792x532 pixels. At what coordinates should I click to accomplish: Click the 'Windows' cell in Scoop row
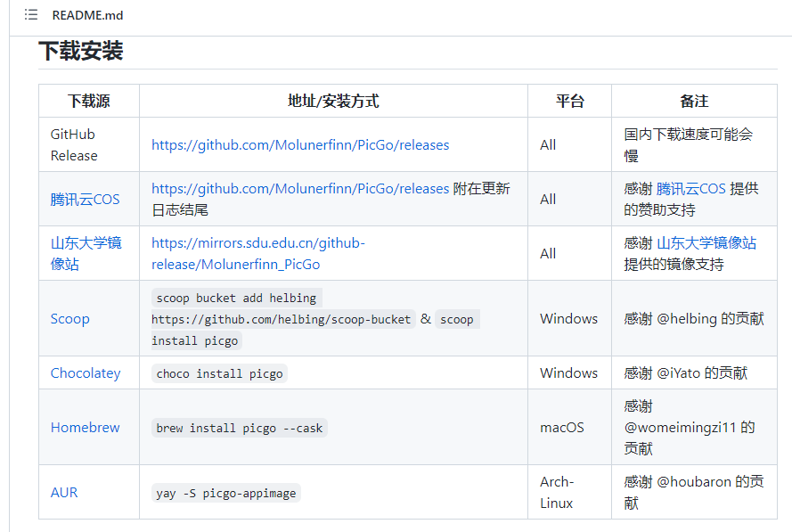568,319
